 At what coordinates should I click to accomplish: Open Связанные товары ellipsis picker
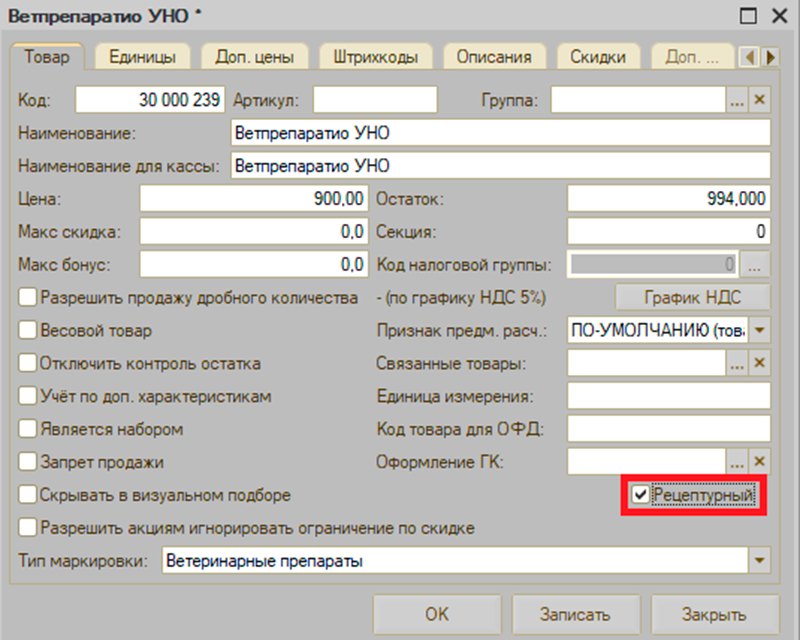pos(736,363)
